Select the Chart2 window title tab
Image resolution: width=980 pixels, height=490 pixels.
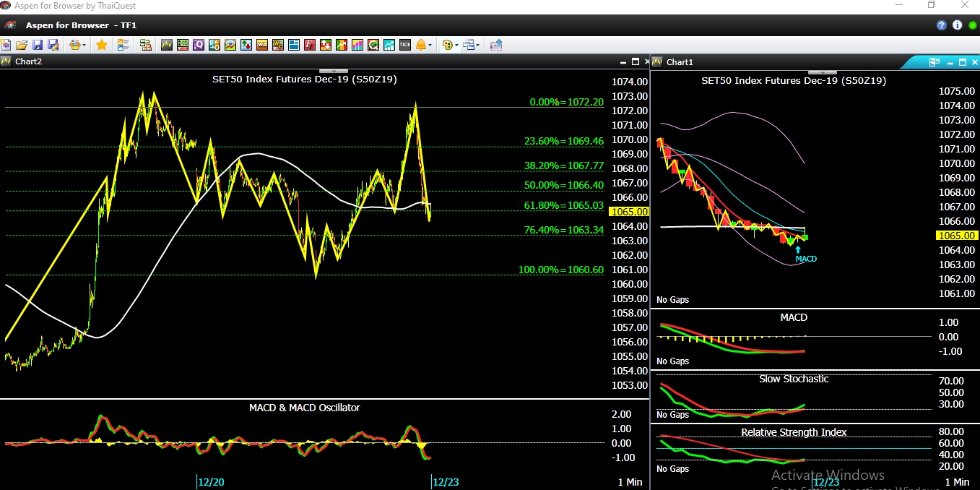(29, 61)
